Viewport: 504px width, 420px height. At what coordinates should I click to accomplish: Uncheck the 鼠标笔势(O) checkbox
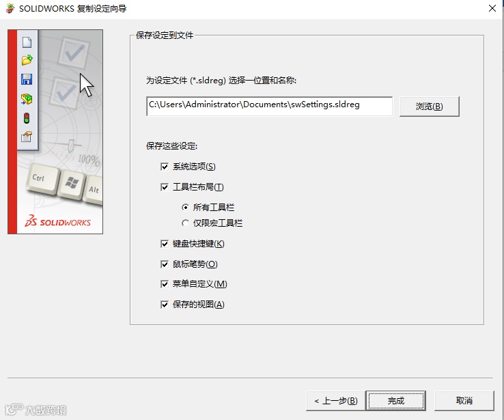165,264
